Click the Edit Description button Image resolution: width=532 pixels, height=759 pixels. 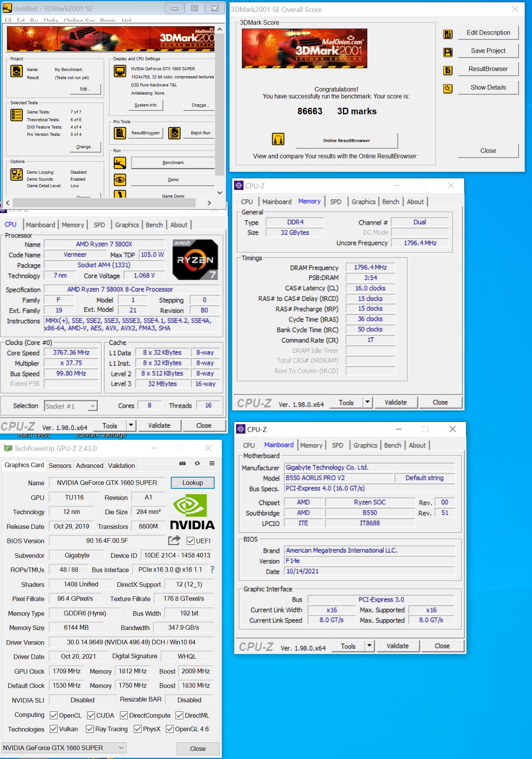click(488, 32)
